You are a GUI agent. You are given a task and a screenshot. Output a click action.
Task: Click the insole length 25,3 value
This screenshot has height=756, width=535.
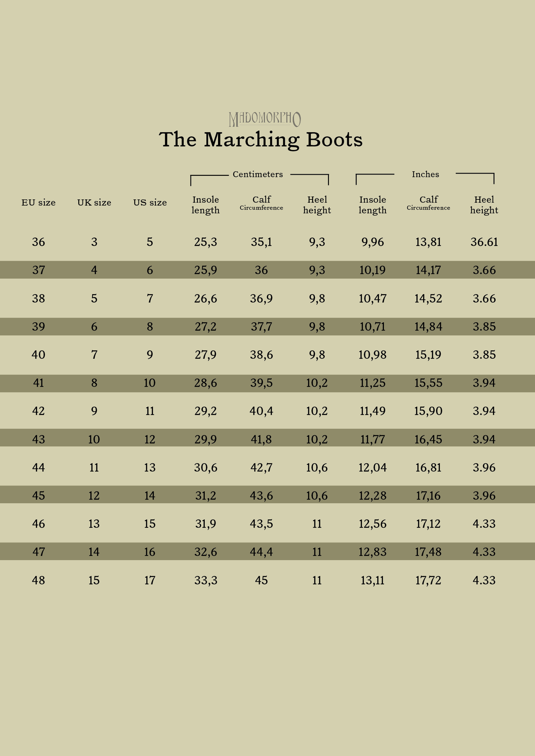point(205,242)
